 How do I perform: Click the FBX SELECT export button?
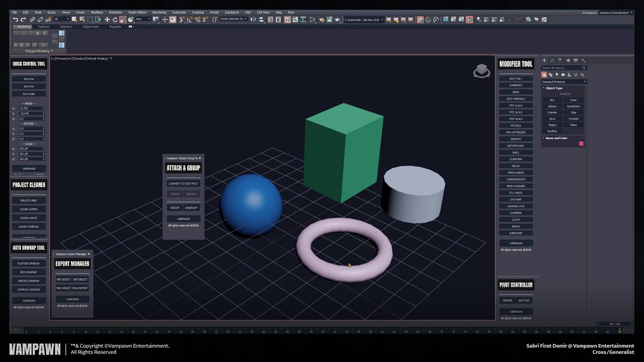click(64, 280)
